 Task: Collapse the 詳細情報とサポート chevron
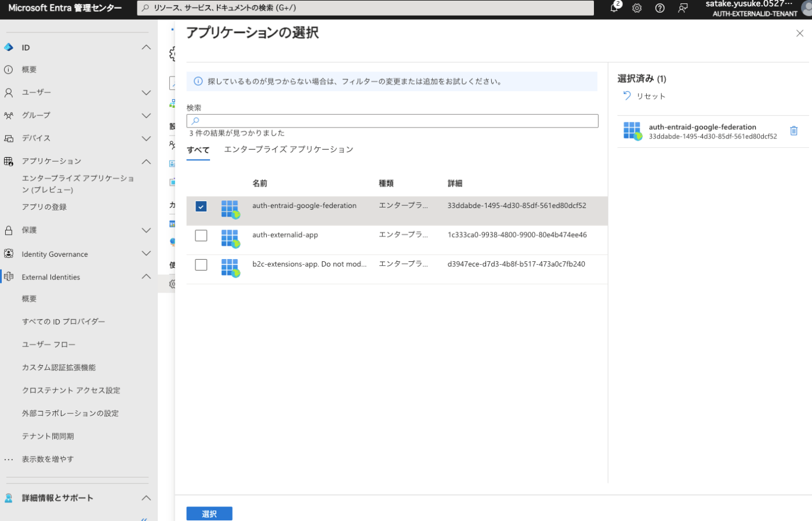click(x=146, y=498)
